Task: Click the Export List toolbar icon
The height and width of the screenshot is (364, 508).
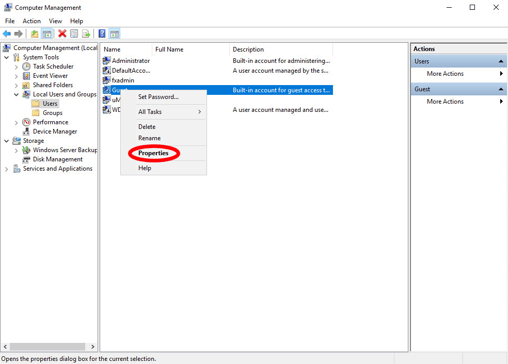Action: pyautogui.click(x=86, y=34)
